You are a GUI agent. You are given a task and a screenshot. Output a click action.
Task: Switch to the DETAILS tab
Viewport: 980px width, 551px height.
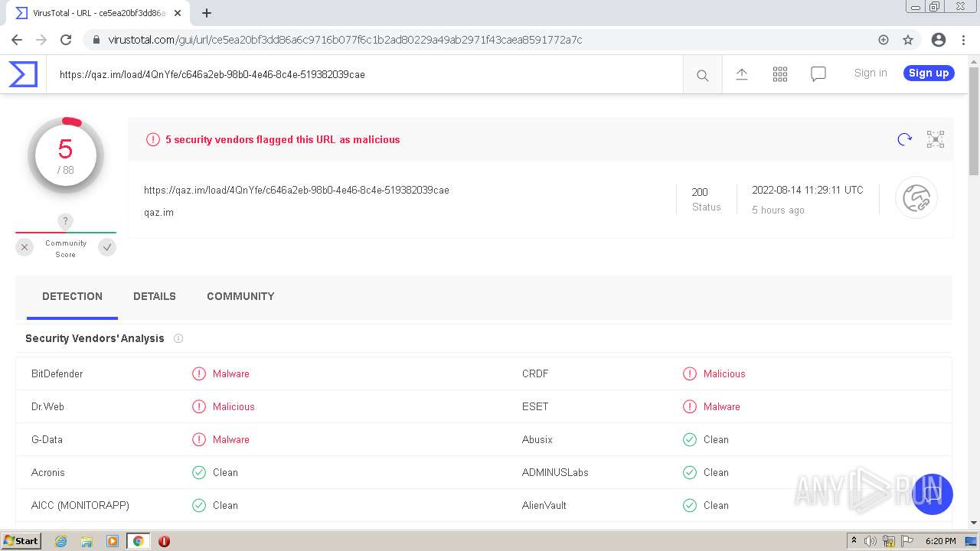pyautogui.click(x=155, y=297)
